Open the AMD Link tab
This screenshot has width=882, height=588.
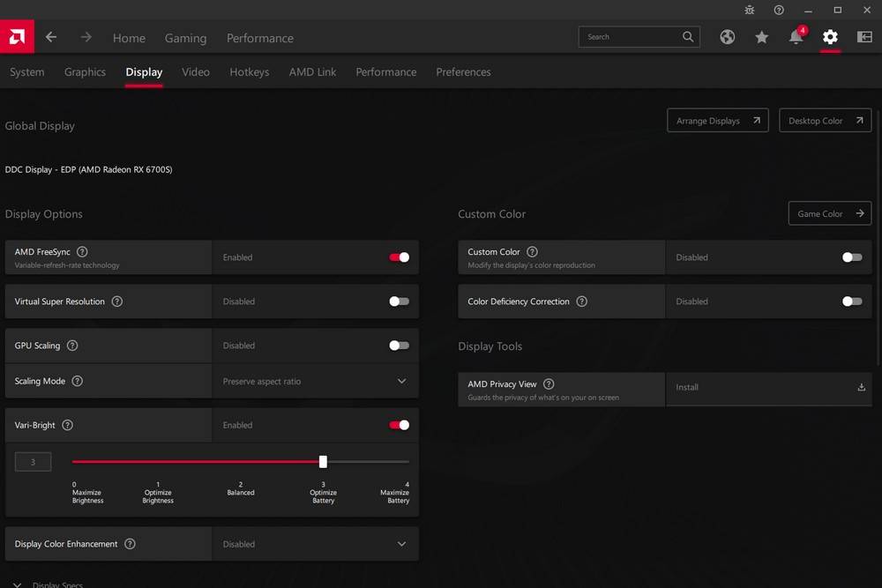pos(313,72)
